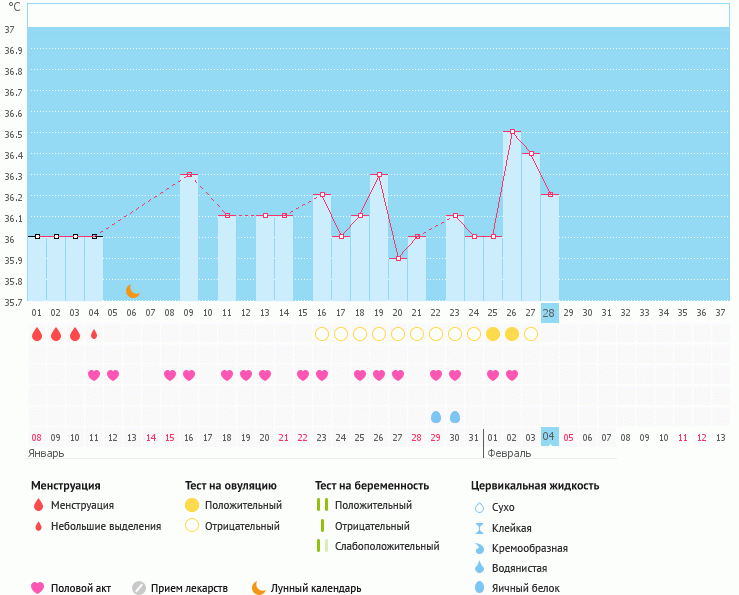The image size is (739, 595).
Task: Click the small spotting drop on day 04
Action: 94,334
